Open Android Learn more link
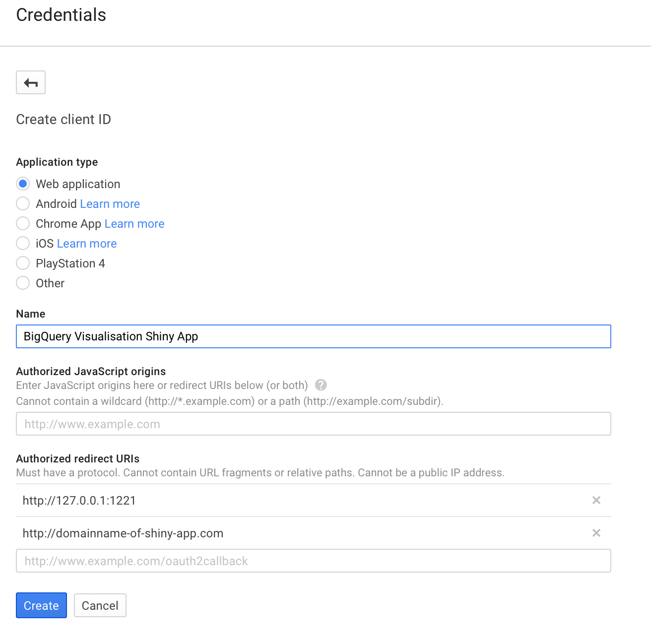This screenshot has width=651, height=644. [x=110, y=204]
